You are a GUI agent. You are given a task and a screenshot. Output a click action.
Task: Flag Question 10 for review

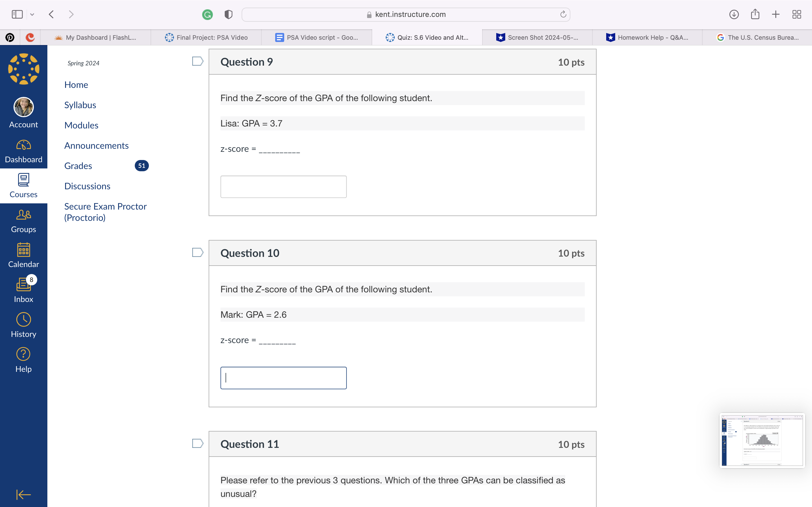click(198, 252)
